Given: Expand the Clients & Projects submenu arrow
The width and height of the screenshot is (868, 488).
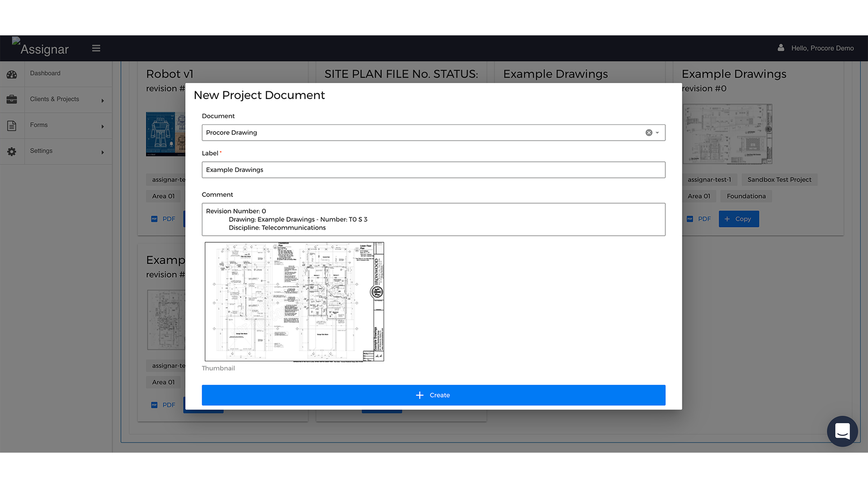Looking at the screenshot, I should point(103,101).
